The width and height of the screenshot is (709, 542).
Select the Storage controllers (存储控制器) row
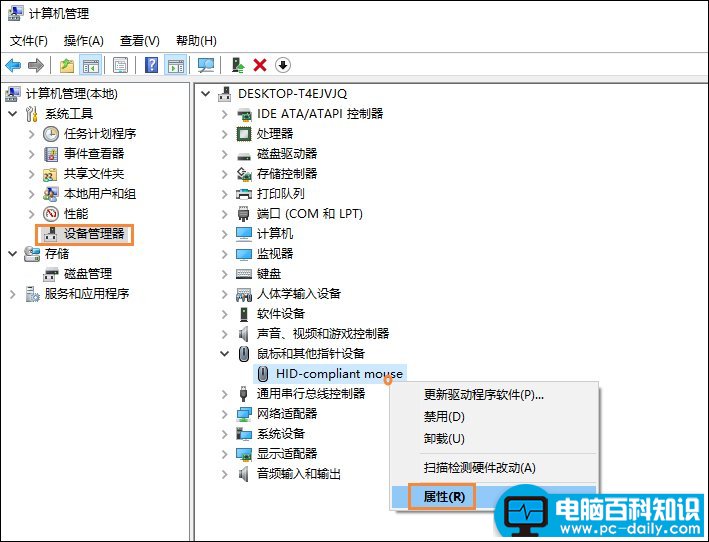pyautogui.click(x=277, y=174)
